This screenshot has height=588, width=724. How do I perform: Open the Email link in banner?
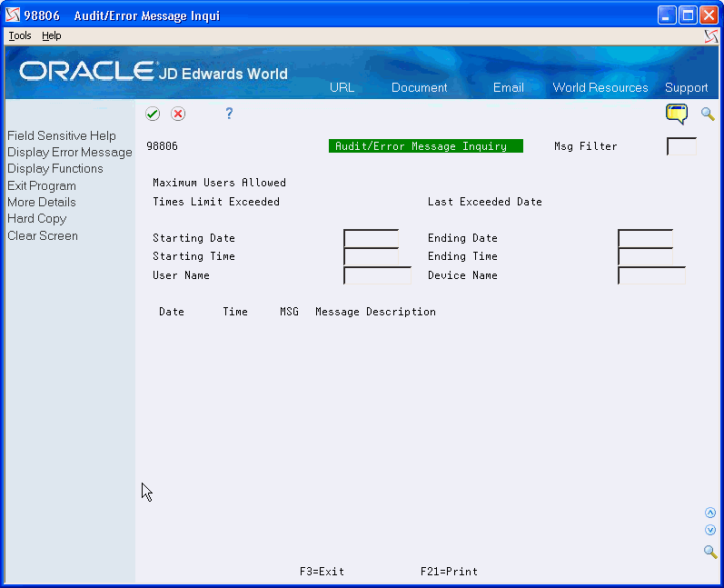pyautogui.click(x=509, y=87)
